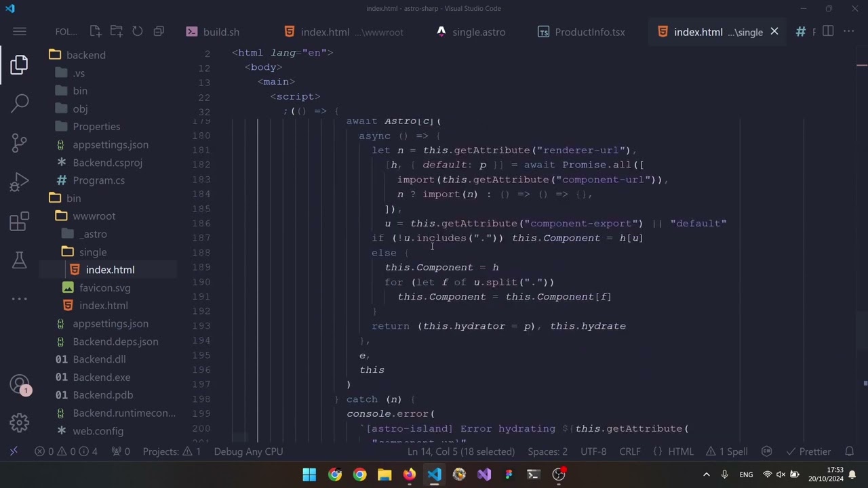Open the Accounts menu with notification badge
Image resolution: width=868 pixels, height=488 pixels.
pyautogui.click(x=19, y=385)
